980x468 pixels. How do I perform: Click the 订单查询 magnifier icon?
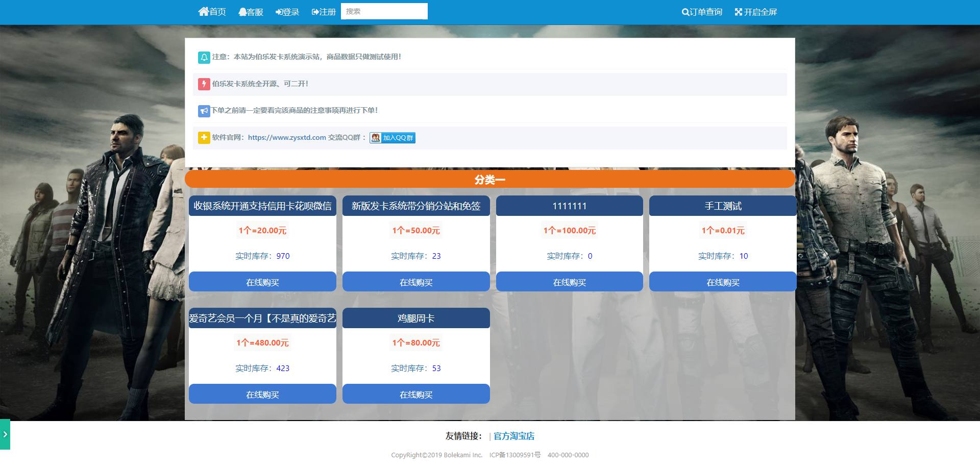685,12
